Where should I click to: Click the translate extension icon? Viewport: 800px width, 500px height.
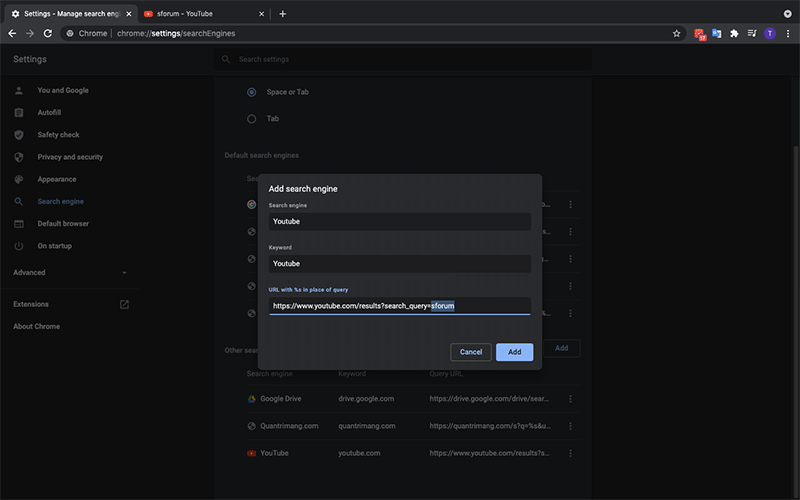tap(716, 33)
